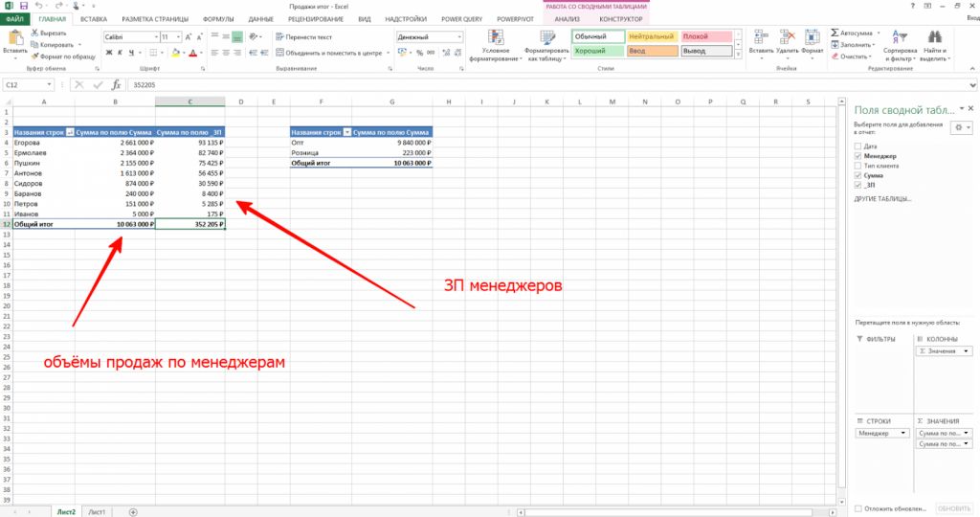Apply the Хороший cell style
Viewport: 980px width, 517px height.
(598, 51)
